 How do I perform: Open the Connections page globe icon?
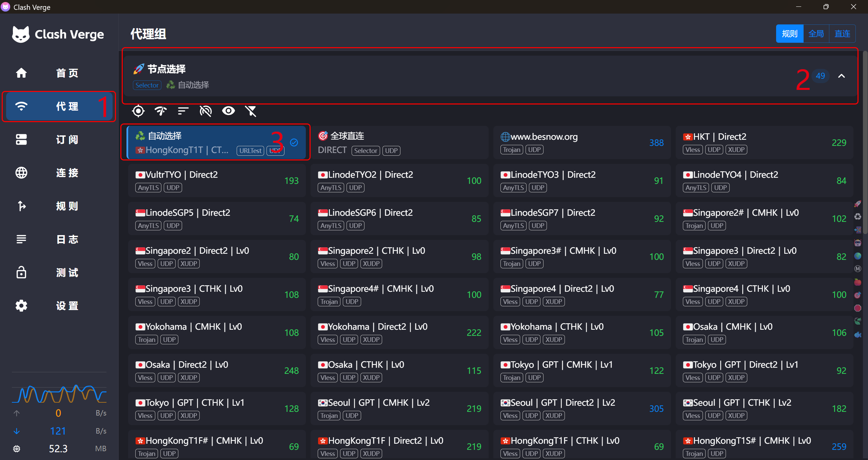(x=21, y=173)
